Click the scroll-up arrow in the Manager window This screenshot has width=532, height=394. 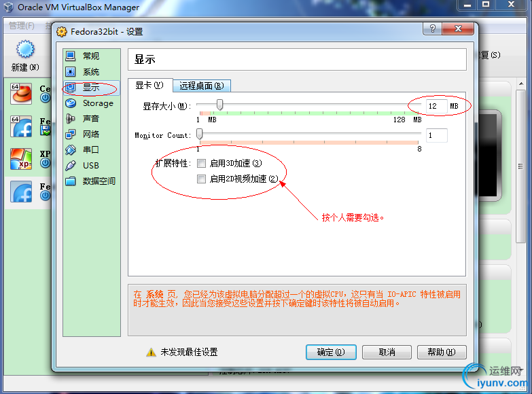pos(521,84)
